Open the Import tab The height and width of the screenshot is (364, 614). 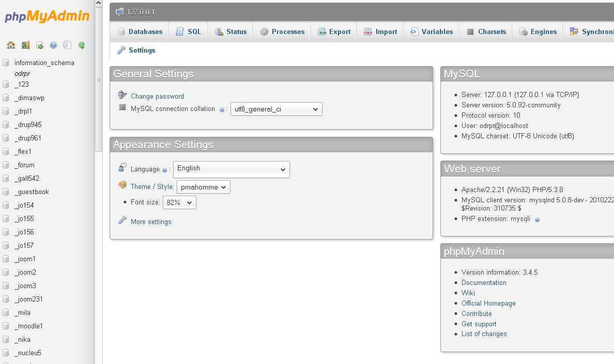point(380,31)
